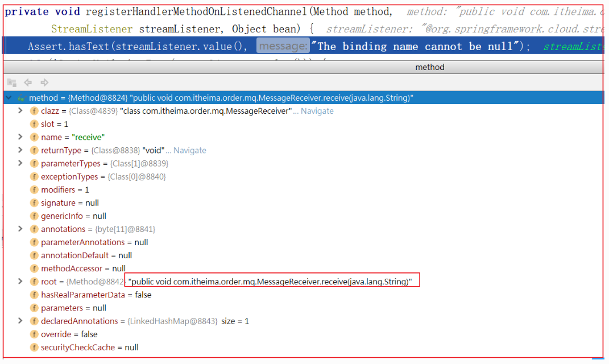The width and height of the screenshot is (609, 364).
Task: Click the root value string MessageReceiver.receive
Action: [x=270, y=282]
